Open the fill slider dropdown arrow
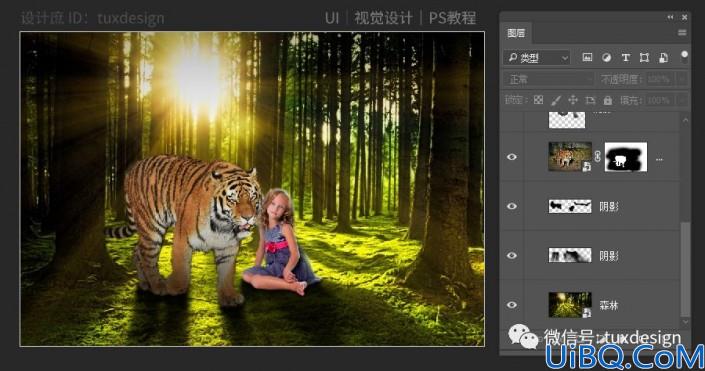 (682, 100)
